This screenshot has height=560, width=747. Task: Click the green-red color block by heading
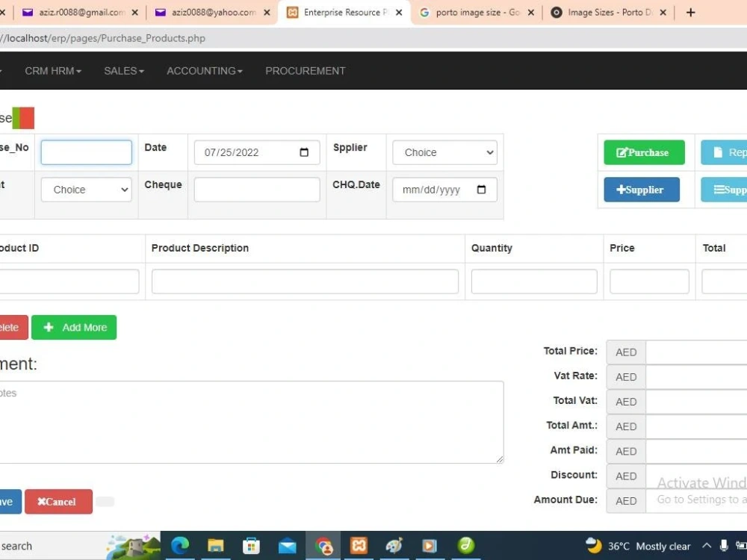click(x=23, y=118)
